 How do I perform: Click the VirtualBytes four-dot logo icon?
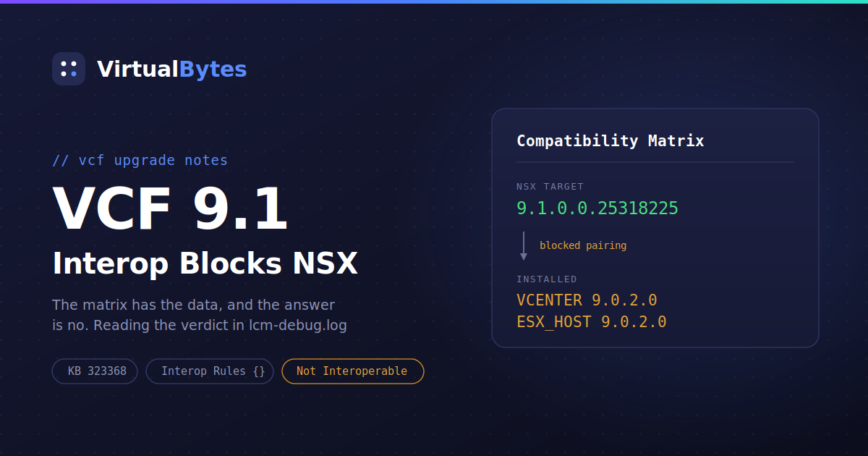pos(69,69)
